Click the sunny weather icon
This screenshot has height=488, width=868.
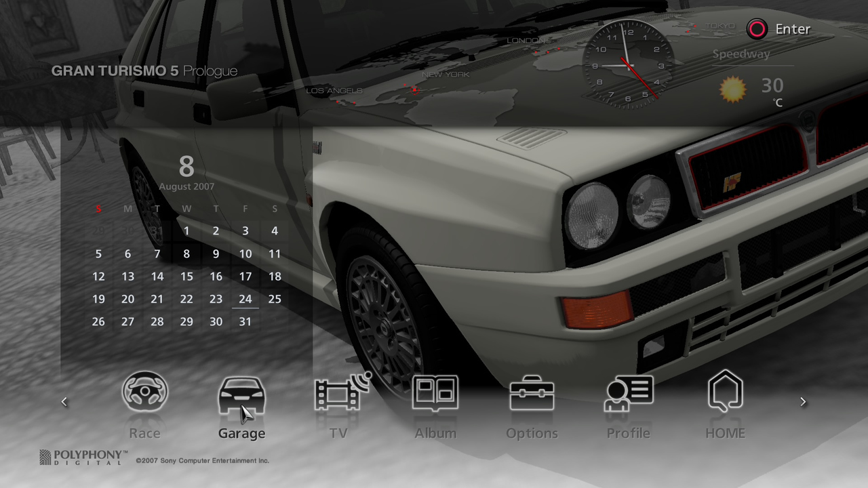click(732, 89)
